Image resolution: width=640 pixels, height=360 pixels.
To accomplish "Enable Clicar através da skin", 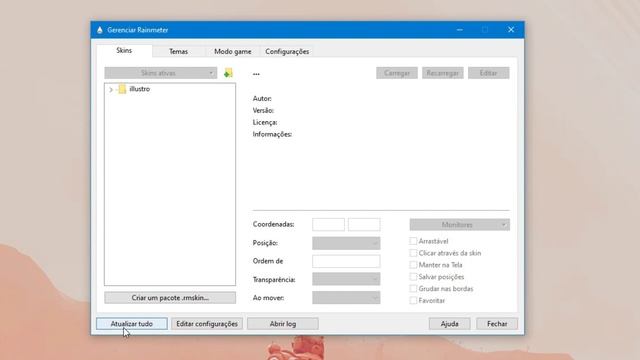I will coord(413,253).
